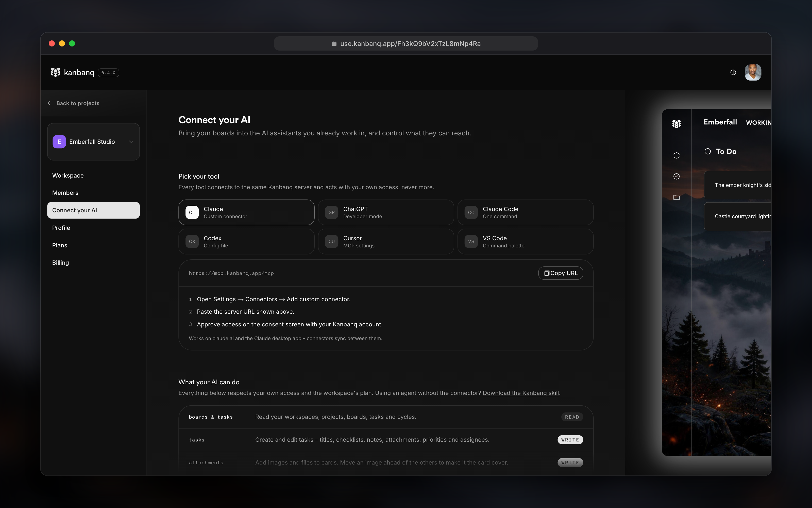
Task: Open the Emberfall Studio workspace dropdown chevron
Action: [x=131, y=142]
